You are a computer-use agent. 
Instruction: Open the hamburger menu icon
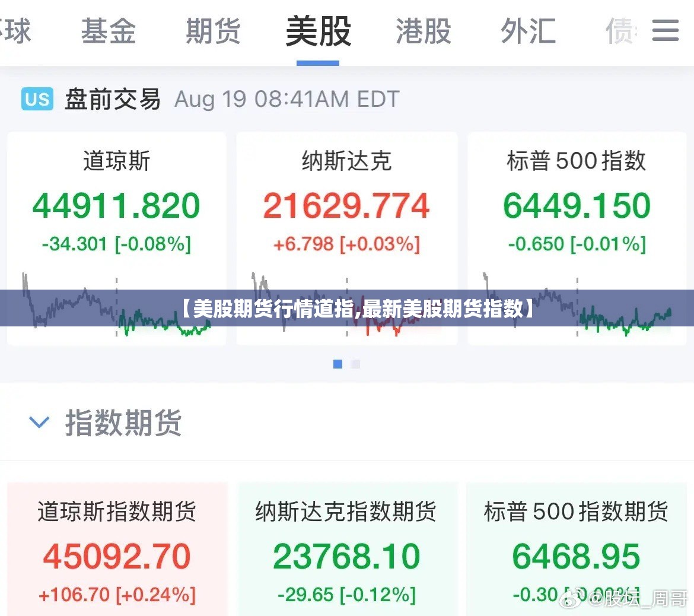click(665, 30)
